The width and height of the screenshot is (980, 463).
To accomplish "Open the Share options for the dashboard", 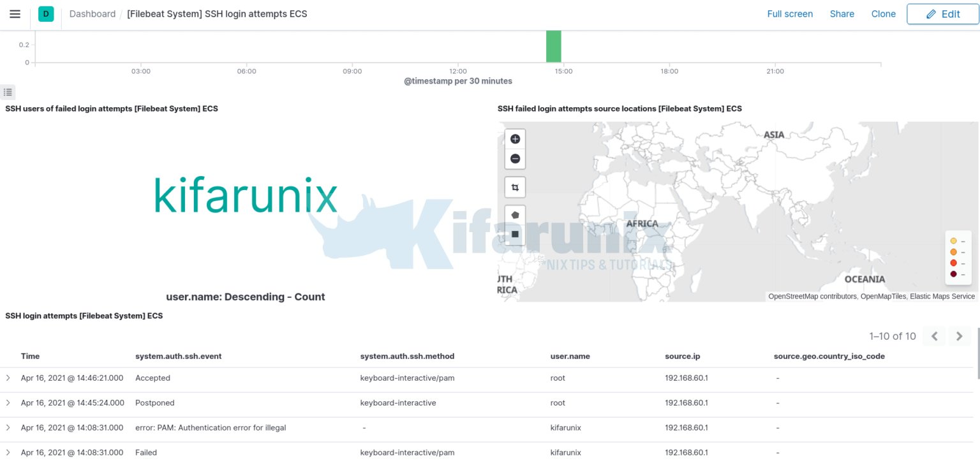I will tap(842, 13).
